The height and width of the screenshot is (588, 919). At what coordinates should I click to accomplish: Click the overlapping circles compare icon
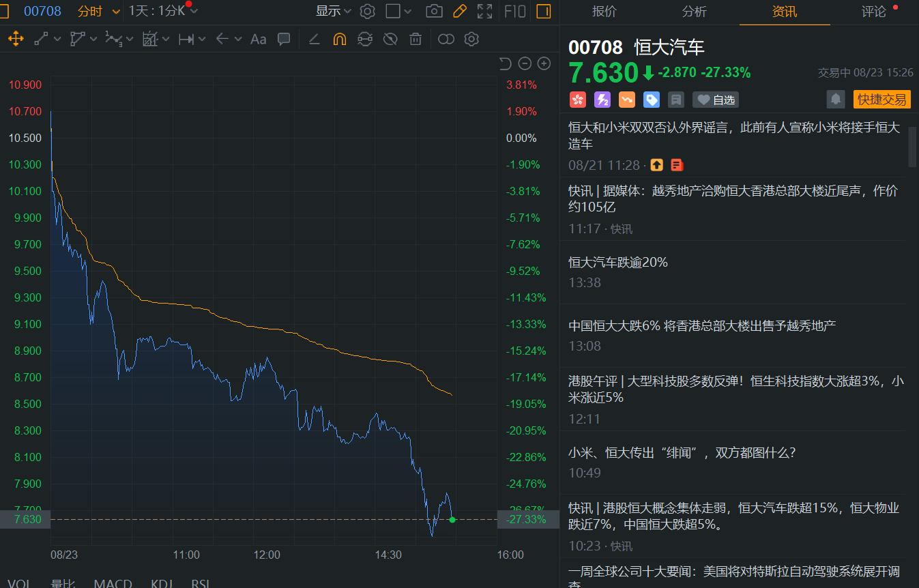pos(446,39)
